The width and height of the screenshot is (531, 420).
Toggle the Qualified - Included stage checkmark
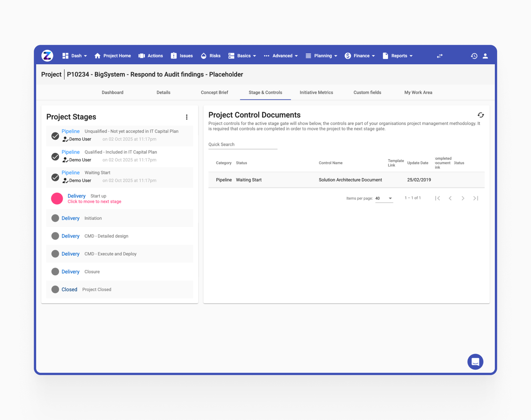click(55, 156)
